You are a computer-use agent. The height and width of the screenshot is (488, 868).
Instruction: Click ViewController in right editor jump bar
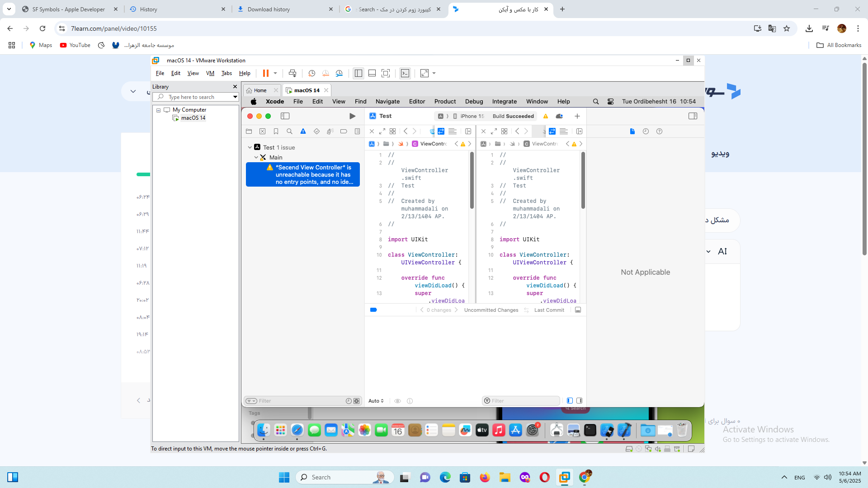click(x=541, y=144)
